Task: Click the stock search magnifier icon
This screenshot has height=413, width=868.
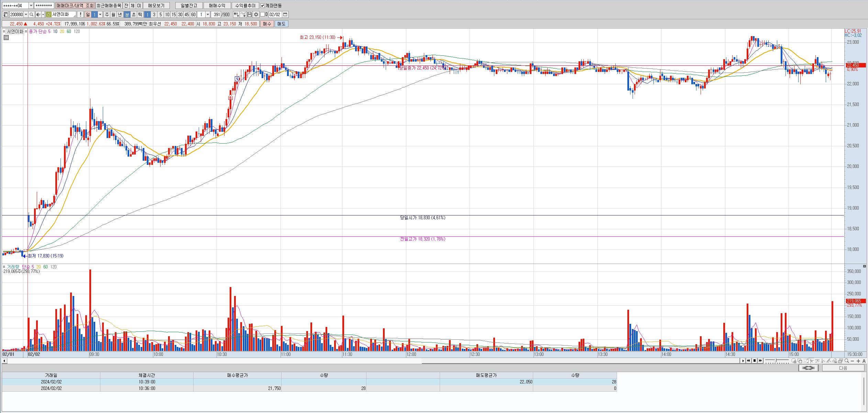Action: (32, 14)
